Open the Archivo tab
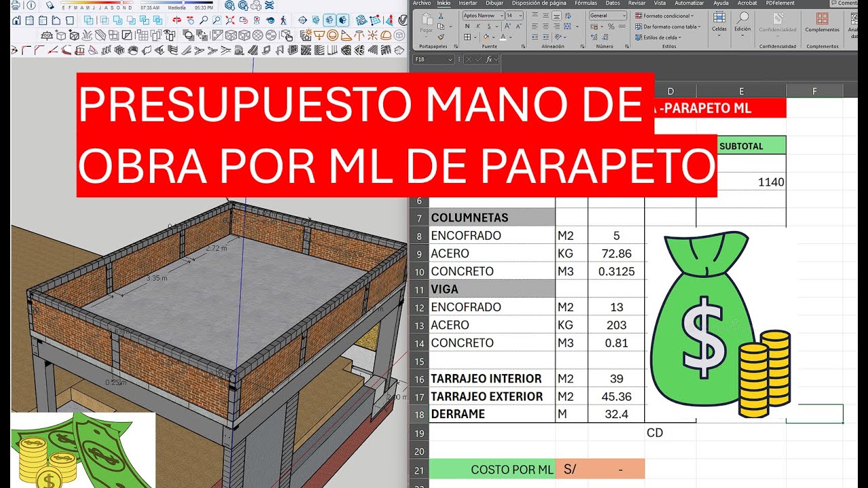The height and width of the screenshot is (488, 868). tap(422, 3)
